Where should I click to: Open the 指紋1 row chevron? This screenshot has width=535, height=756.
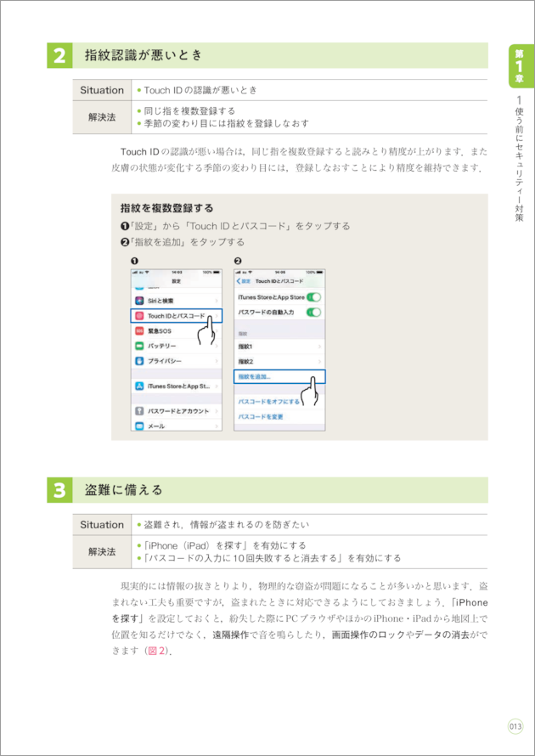tap(320, 347)
